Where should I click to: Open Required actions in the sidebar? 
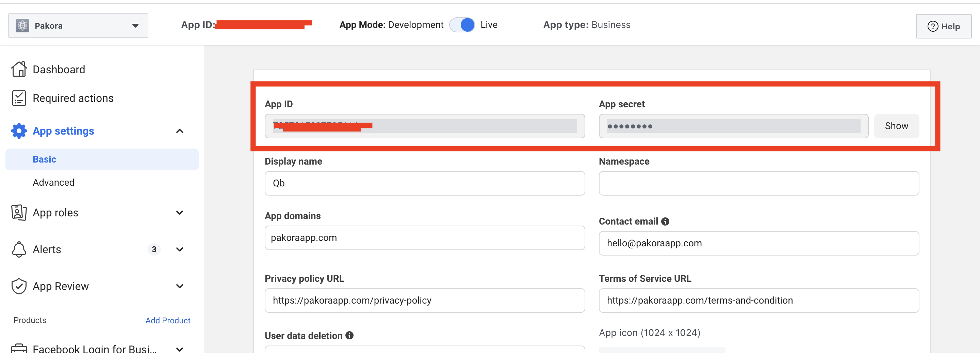point(73,98)
